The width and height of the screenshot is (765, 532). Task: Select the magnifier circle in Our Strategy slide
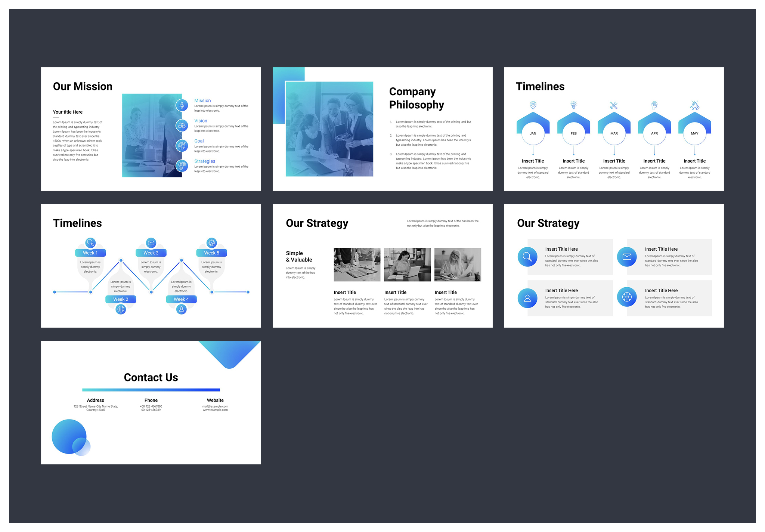[527, 257]
